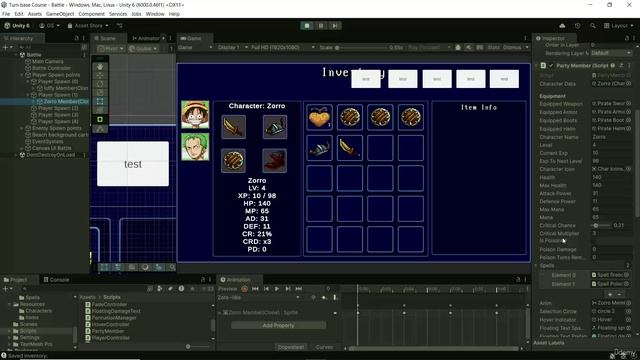Adjust the Critical Chance slider
The width and height of the screenshot is (640, 360).
[601, 225]
